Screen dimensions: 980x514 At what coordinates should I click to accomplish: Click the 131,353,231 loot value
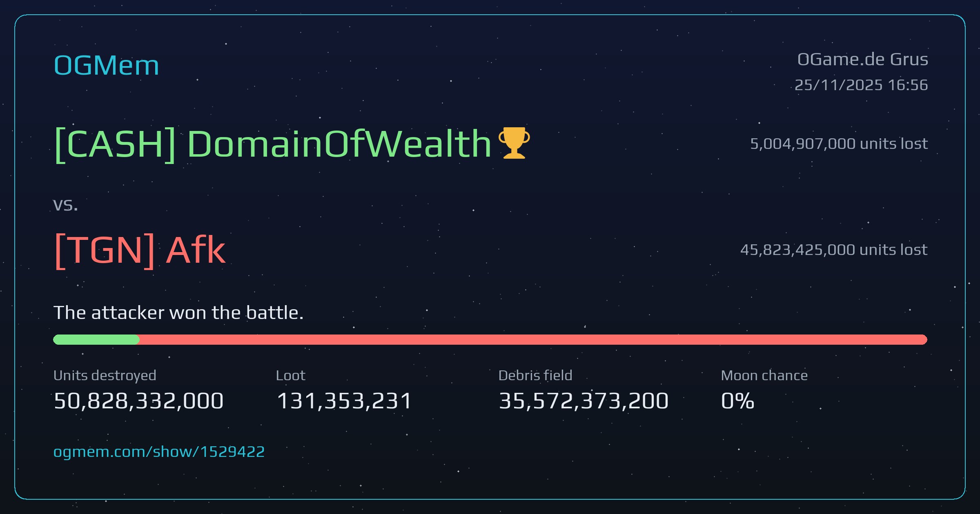point(344,401)
